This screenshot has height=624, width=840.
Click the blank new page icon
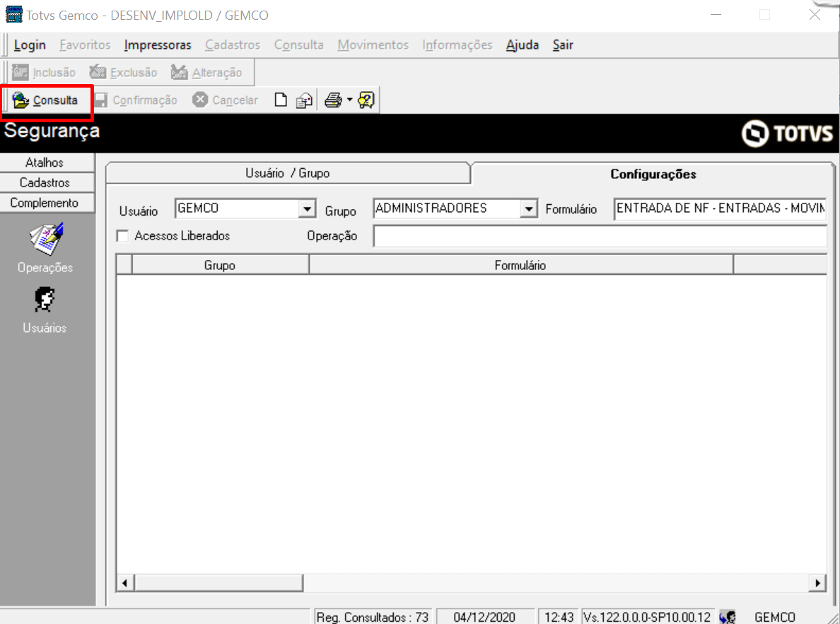(281, 100)
